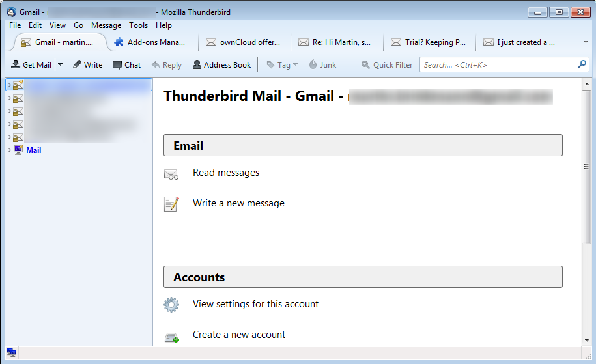Expand the fifth account in folder pane
This screenshot has width=596, height=364.
coord(9,137)
